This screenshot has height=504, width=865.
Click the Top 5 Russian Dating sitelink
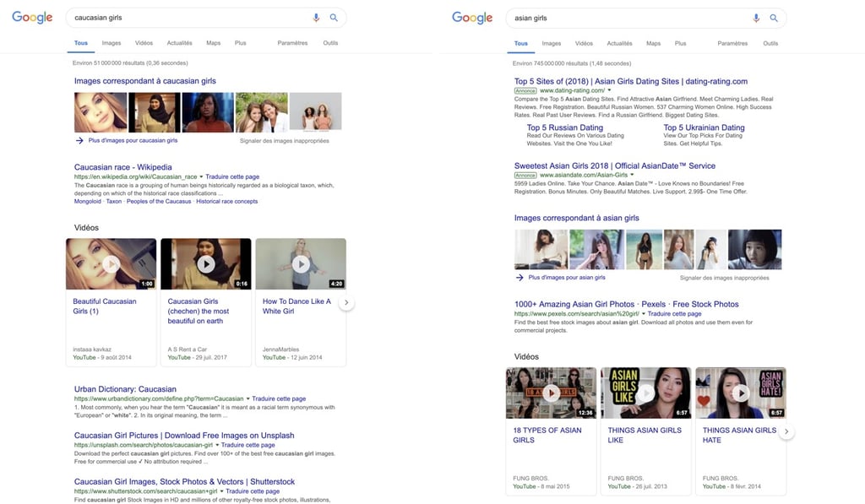(x=565, y=127)
